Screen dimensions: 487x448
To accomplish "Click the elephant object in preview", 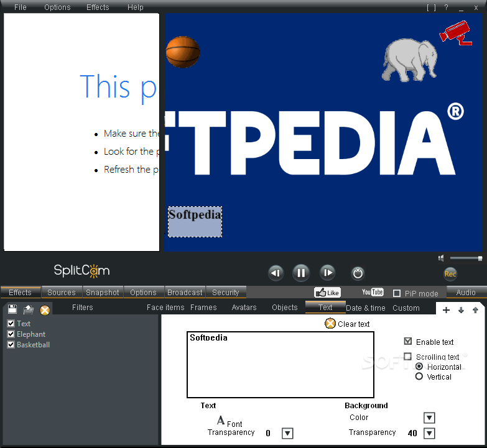I will click(409, 60).
